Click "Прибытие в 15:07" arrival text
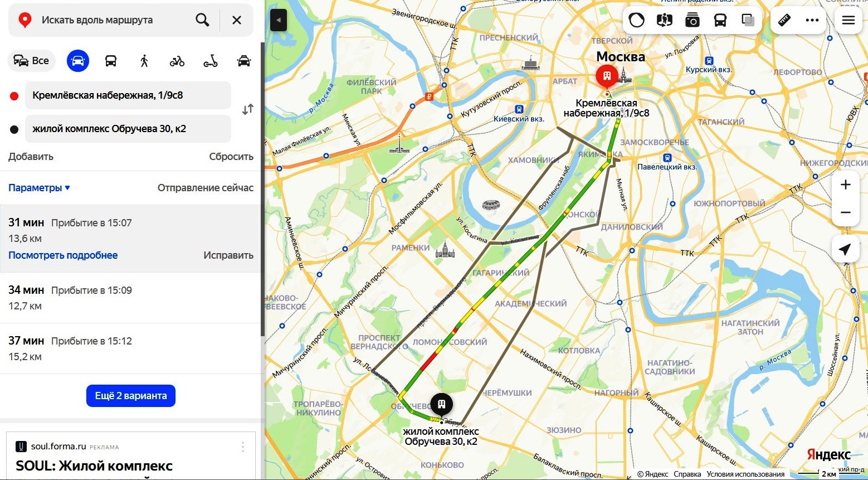 (91, 223)
